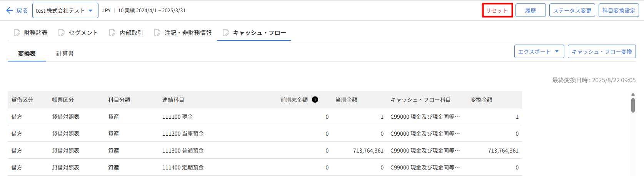Open the test 株式会社テスト company dropdown
Image resolution: width=644 pixels, height=176 pixels.
click(60, 10)
